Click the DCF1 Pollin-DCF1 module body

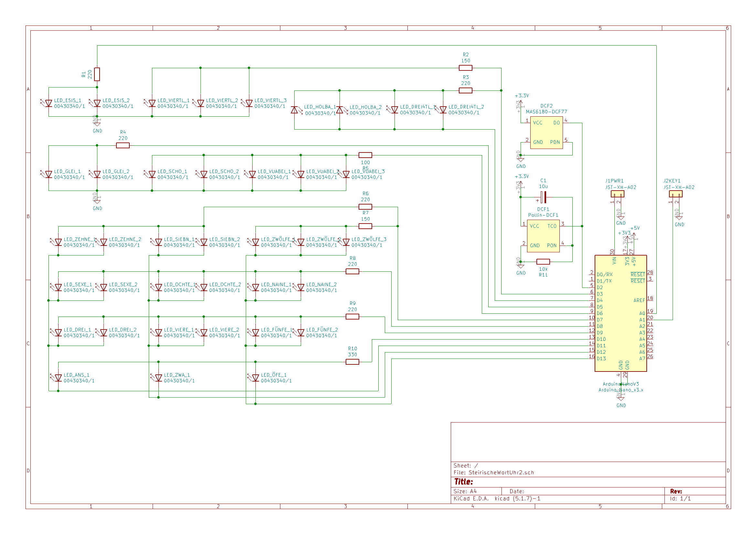click(543, 236)
